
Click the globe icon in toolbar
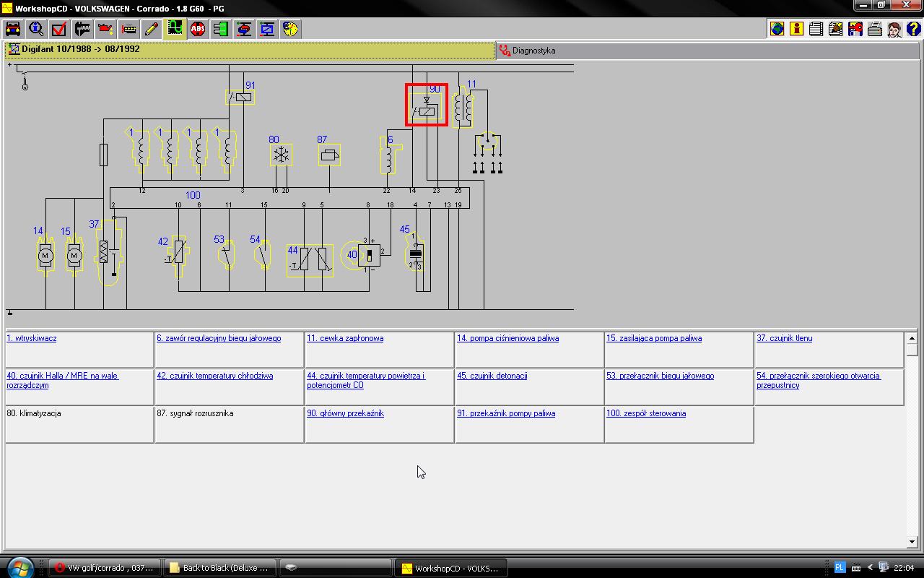click(777, 29)
